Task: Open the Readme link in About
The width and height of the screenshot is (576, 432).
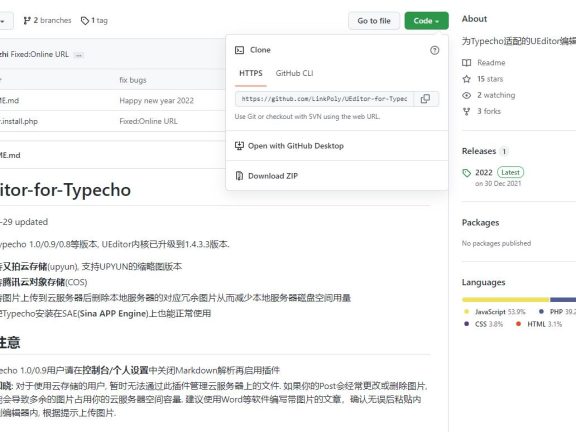Action: pos(491,63)
